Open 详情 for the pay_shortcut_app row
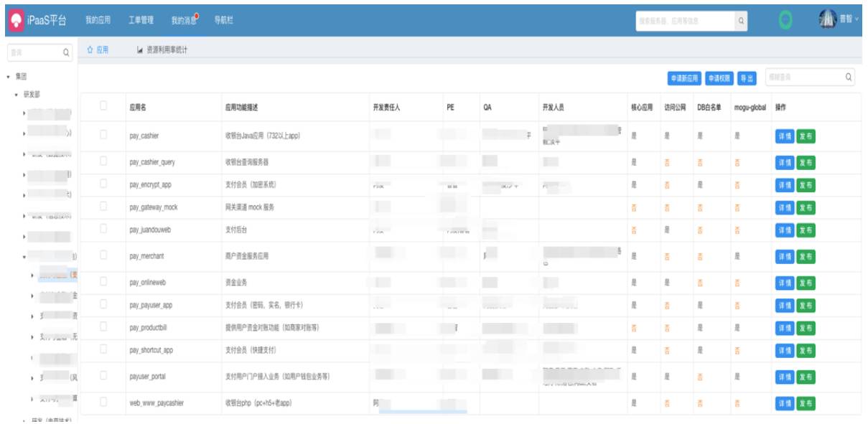 (x=785, y=351)
